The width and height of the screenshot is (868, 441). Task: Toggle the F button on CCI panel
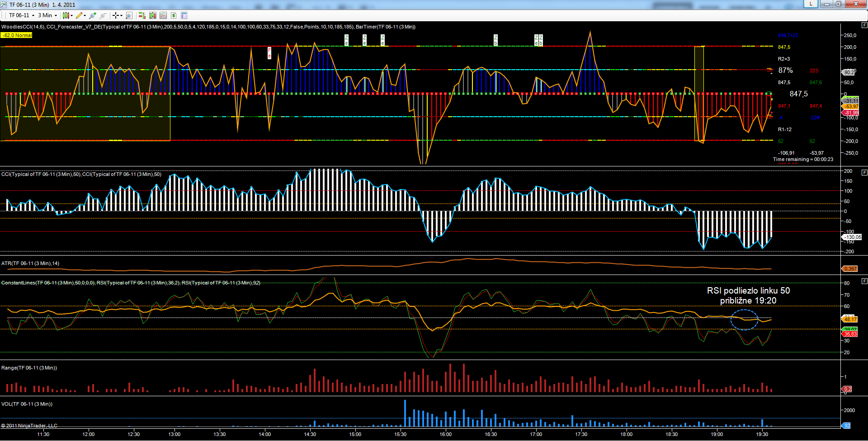[x=864, y=172]
